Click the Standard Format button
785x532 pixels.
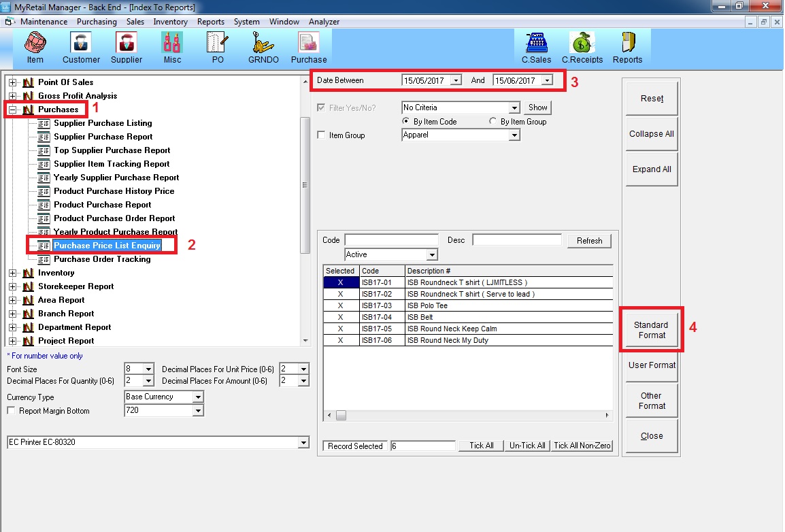(651, 330)
